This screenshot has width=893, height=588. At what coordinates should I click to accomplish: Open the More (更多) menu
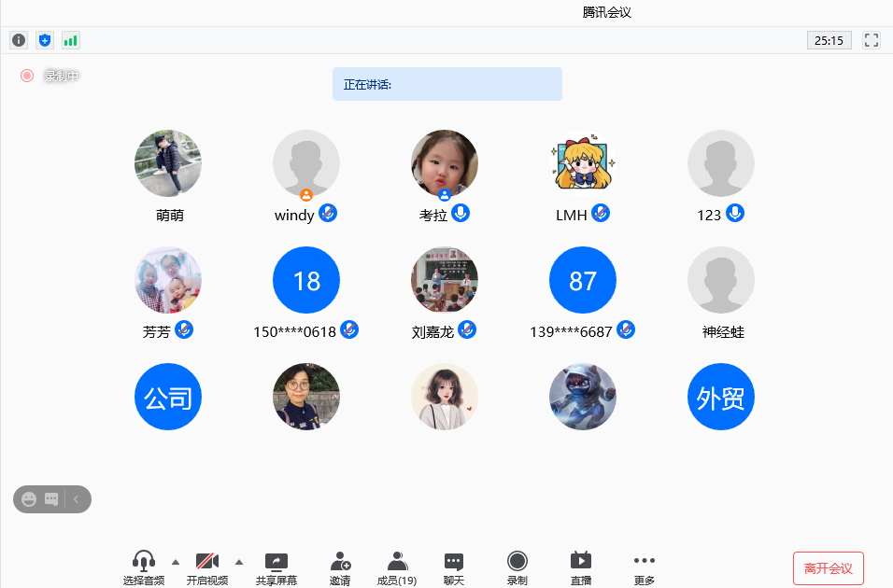tap(645, 567)
